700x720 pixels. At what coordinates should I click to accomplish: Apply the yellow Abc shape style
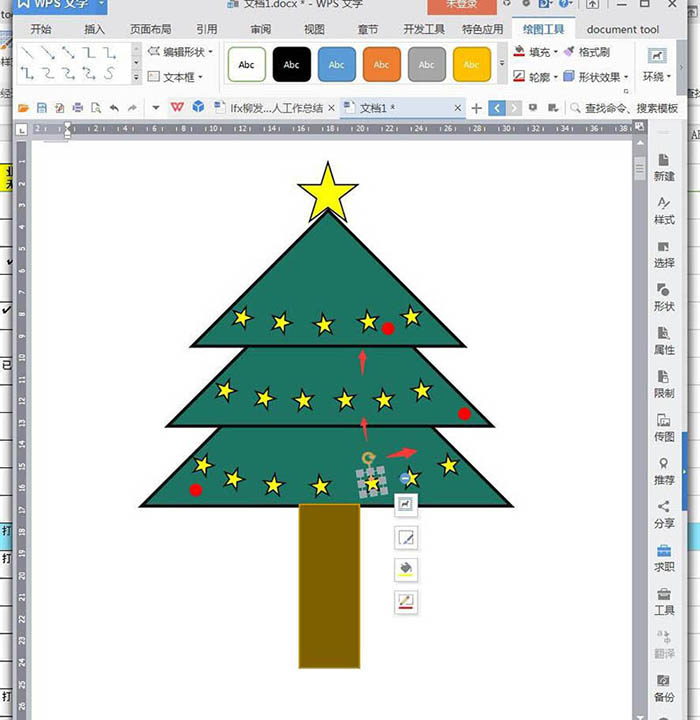pyautogui.click(x=472, y=64)
